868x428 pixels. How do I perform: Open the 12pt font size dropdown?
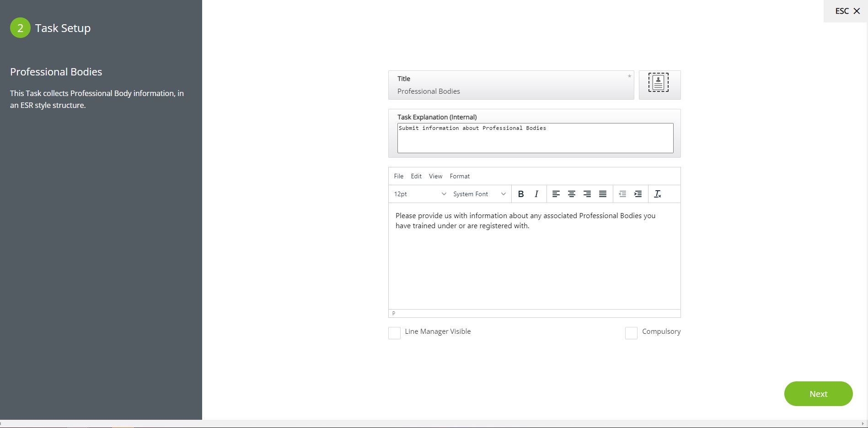tap(419, 194)
